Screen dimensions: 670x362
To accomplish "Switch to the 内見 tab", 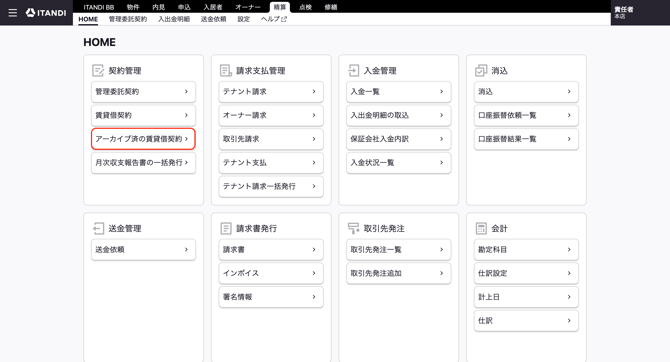I will click(x=159, y=7).
